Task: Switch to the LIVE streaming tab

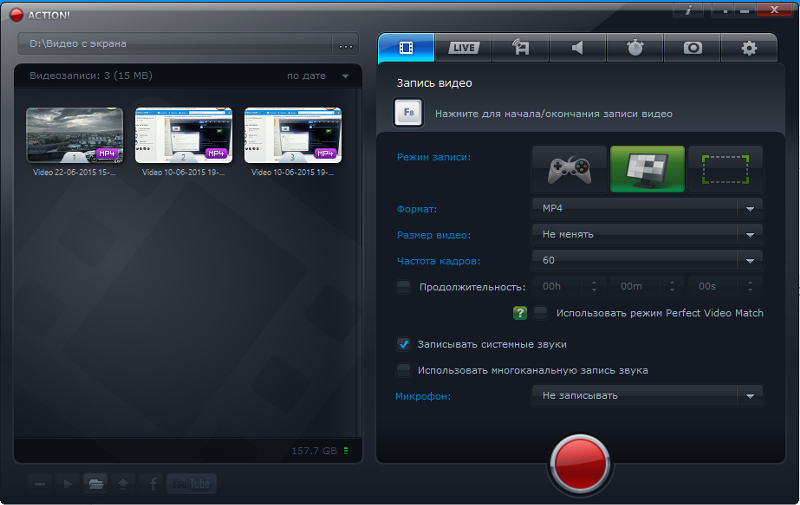Action: [463, 48]
